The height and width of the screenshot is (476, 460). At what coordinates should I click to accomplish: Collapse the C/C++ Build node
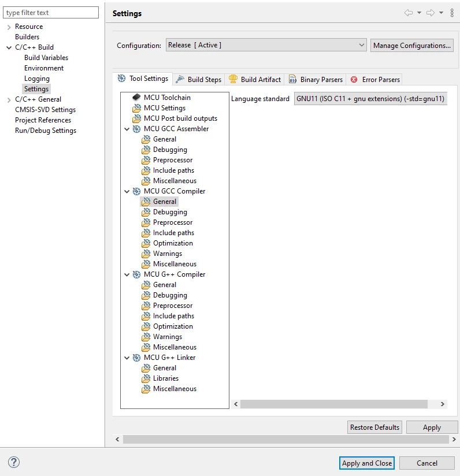pyautogui.click(x=9, y=48)
